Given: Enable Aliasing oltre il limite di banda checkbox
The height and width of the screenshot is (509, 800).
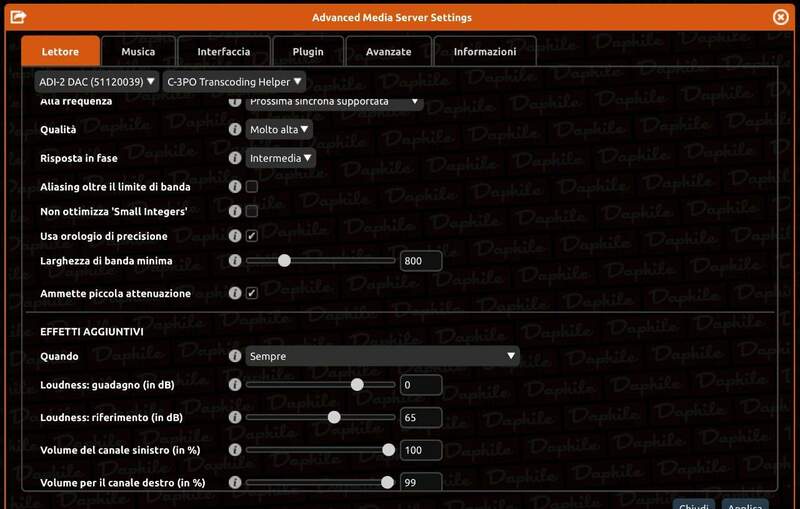Looking at the screenshot, I should tap(252, 187).
